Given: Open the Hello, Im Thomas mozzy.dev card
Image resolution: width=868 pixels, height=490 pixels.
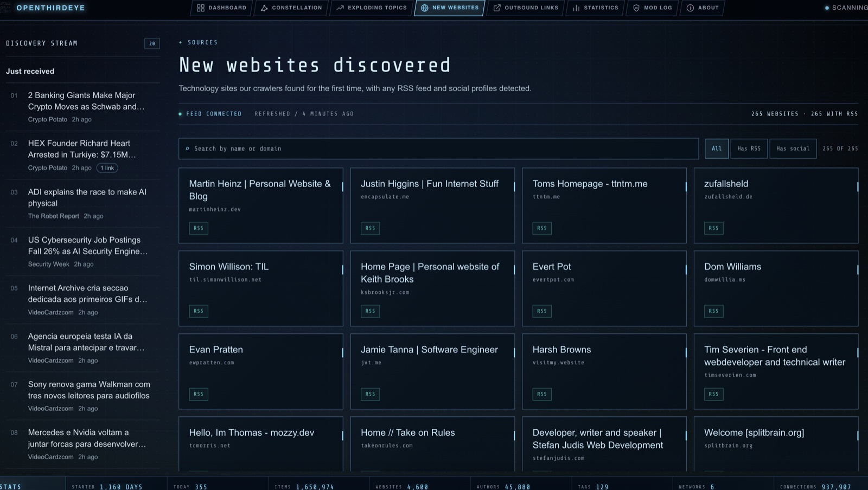Looking at the screenshot, I should 261,444.
